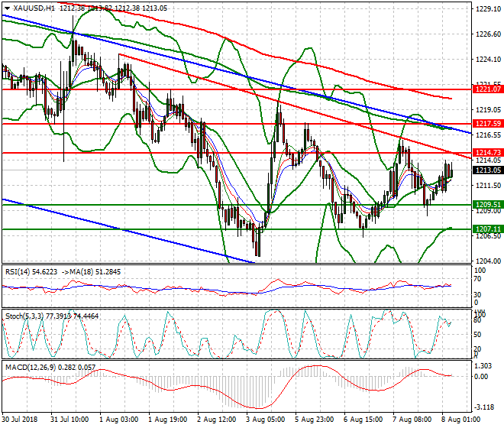This screenshot has width=504, height=428.
Task: Click the MA(18) 51.2845 label
Action: pos(95,272)
